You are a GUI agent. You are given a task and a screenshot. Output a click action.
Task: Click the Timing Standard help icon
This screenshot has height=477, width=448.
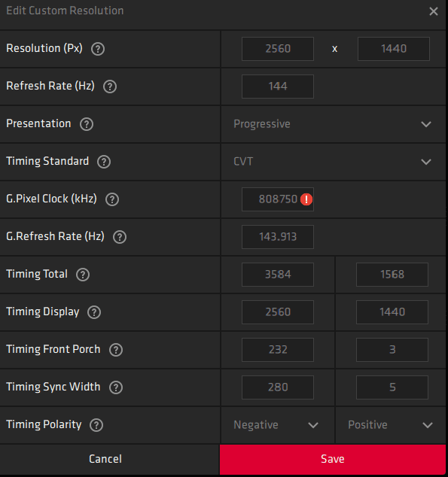point(104,162)
